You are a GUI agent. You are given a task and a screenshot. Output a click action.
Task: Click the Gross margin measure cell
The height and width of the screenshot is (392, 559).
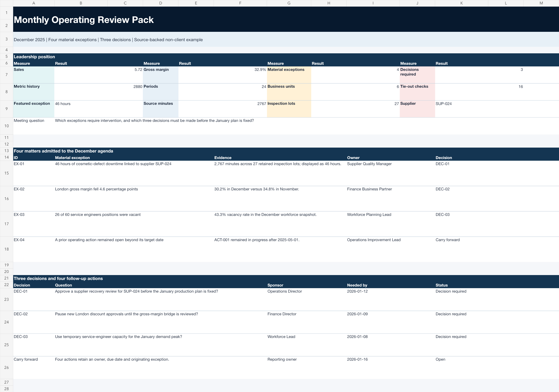pos(161,75)
